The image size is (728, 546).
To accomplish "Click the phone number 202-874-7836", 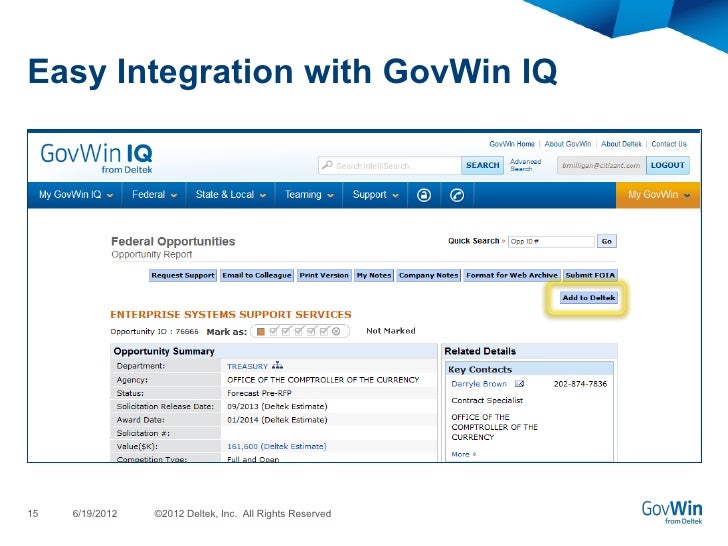I will tap(580, 384).
